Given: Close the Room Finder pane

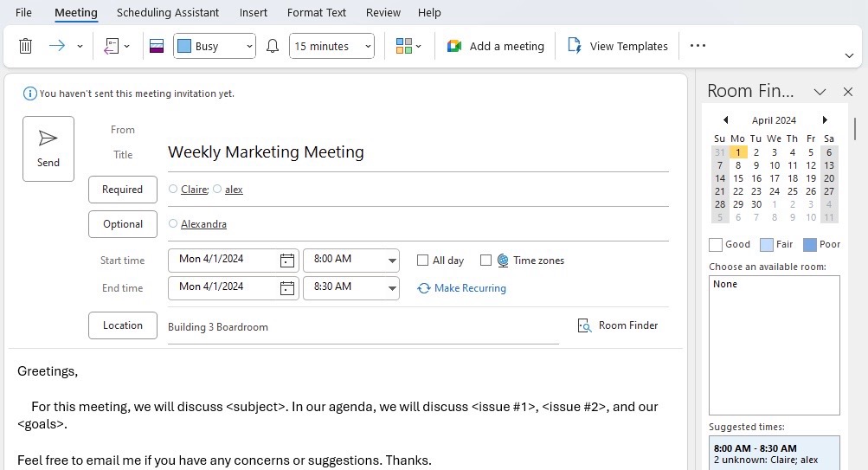Looking at the screenshot, I should (x=848, y=92).
